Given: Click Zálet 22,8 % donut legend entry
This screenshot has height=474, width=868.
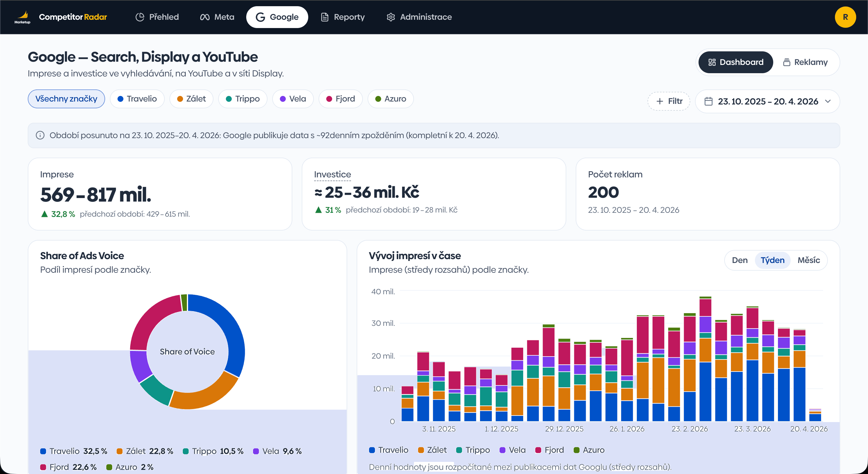Looking at the screenshot, I should 145,451.
